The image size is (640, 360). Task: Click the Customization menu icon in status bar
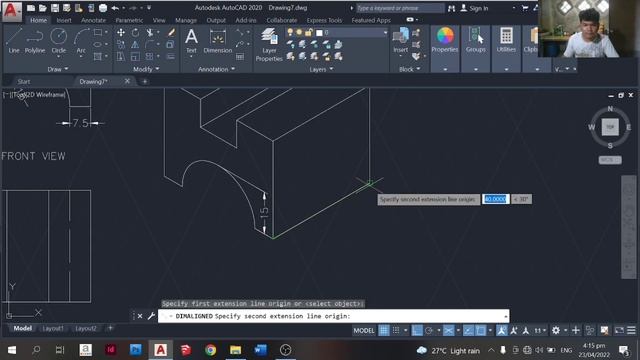tap(631, 330)
